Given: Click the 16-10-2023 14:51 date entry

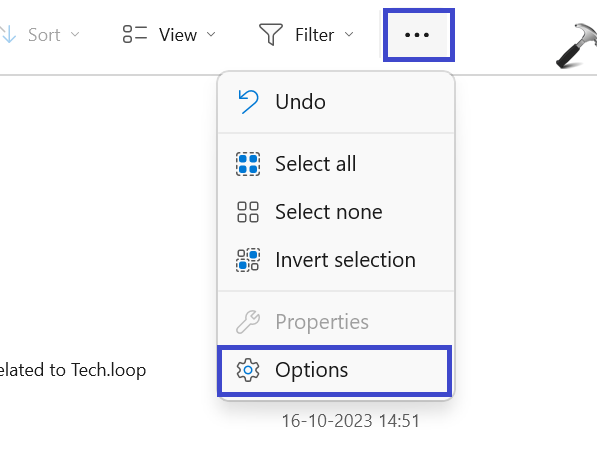Looking at the screenshot, I should pyautogui.click(x=351, y=421).
